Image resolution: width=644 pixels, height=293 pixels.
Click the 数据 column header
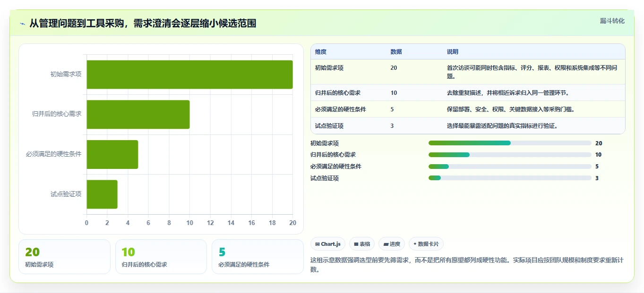396,52
